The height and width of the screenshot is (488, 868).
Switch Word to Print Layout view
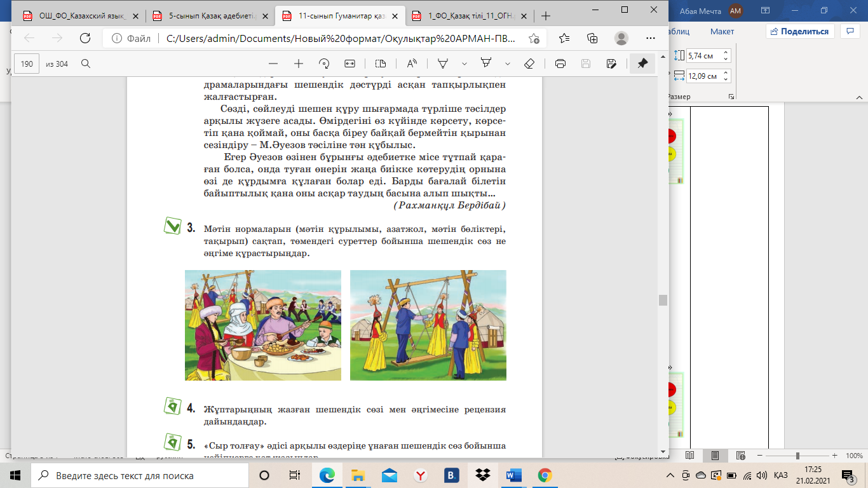click(715, 456)
